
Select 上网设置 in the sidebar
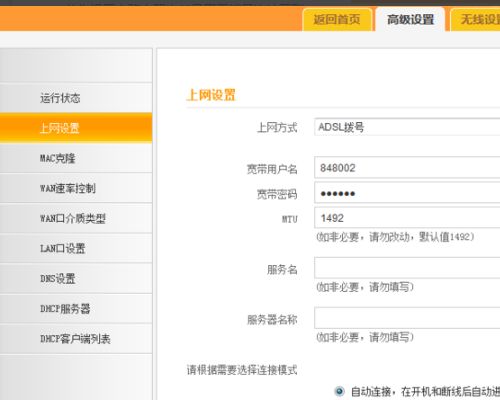(76, 128)
